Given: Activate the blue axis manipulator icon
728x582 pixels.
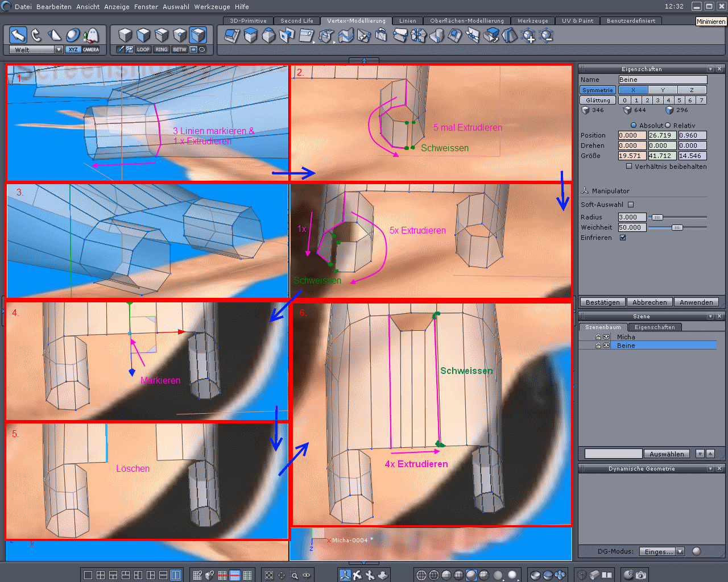Looking at the screenshot, I should click(x=345, y=575).
